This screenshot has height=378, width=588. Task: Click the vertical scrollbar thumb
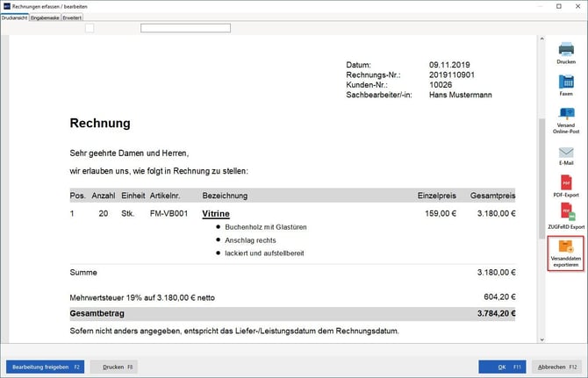click(x=541, y=178)
